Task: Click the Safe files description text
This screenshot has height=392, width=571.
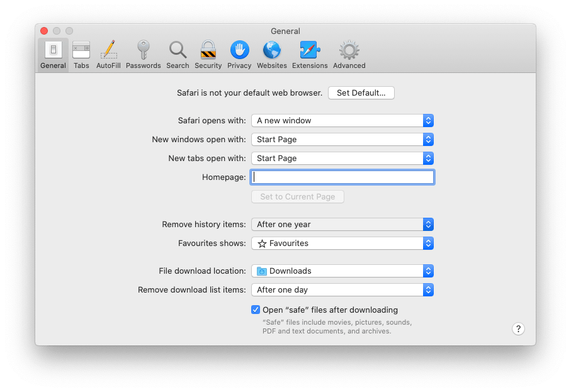Action: 337,327
